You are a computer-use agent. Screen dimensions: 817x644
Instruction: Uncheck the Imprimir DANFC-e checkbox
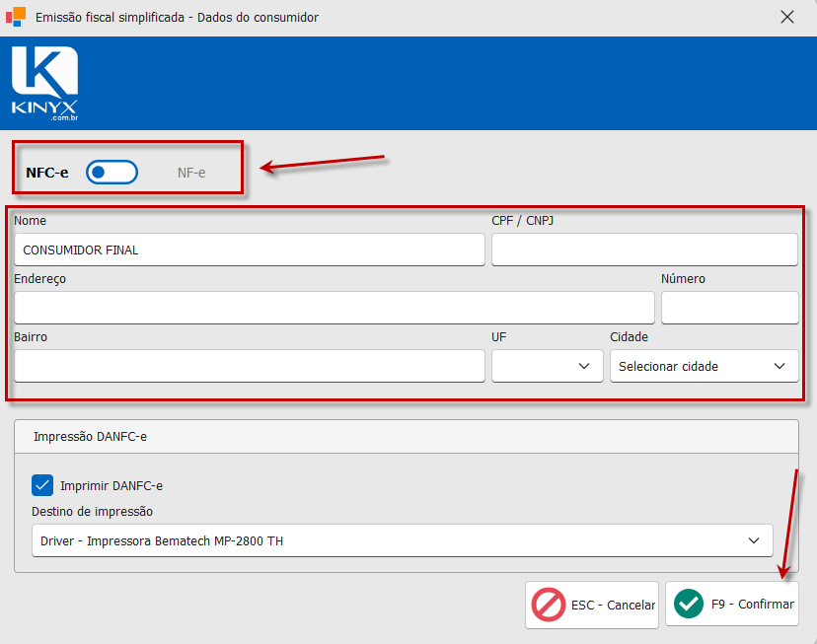(42, 485)
